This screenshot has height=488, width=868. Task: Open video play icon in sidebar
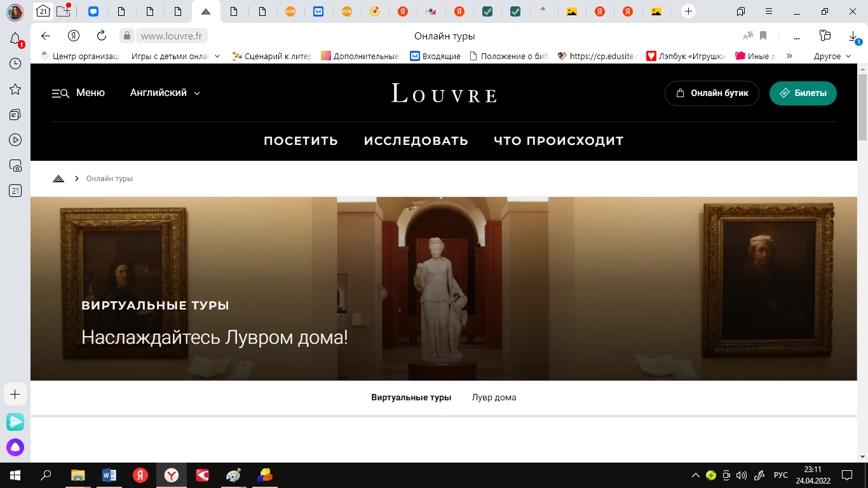15,140
